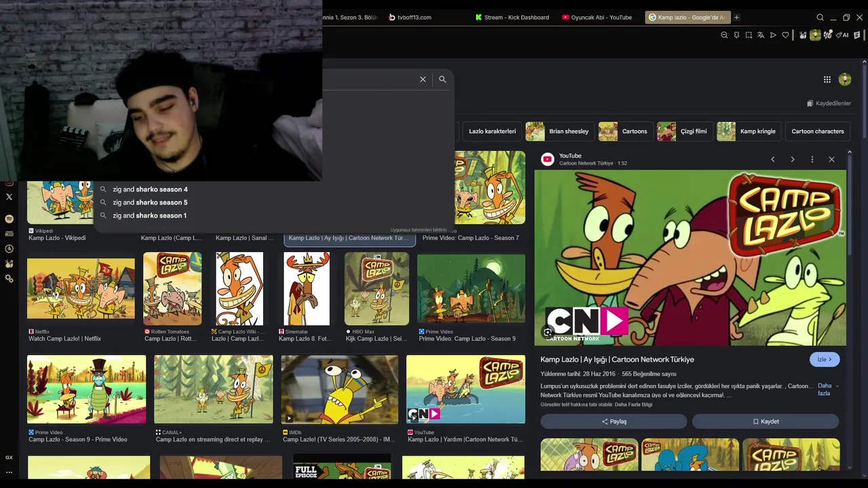Open YouTube Kamp Lazlo Yardım image
The height and width of the screenshot is (488, 868).
pyautogui.click(x=465, y=389)
